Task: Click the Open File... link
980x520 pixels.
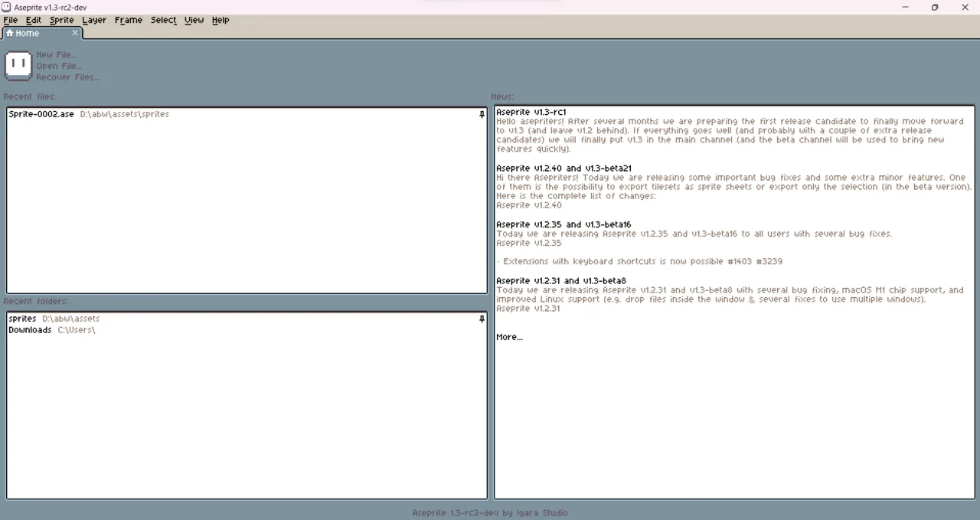Action: pyautogui.click(x=59, y=66)
